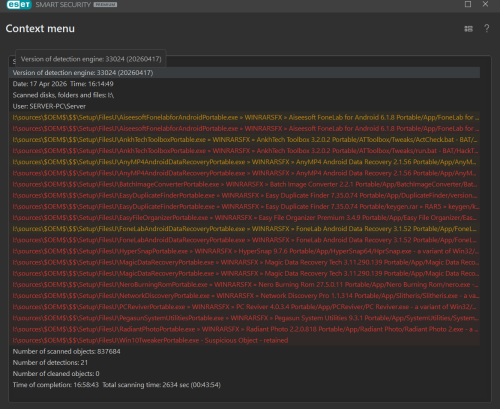This screenshot has width=500, height=409.
Task: Select NeroBurningRomPortable.exe detection row
Action: pos(244,285)
